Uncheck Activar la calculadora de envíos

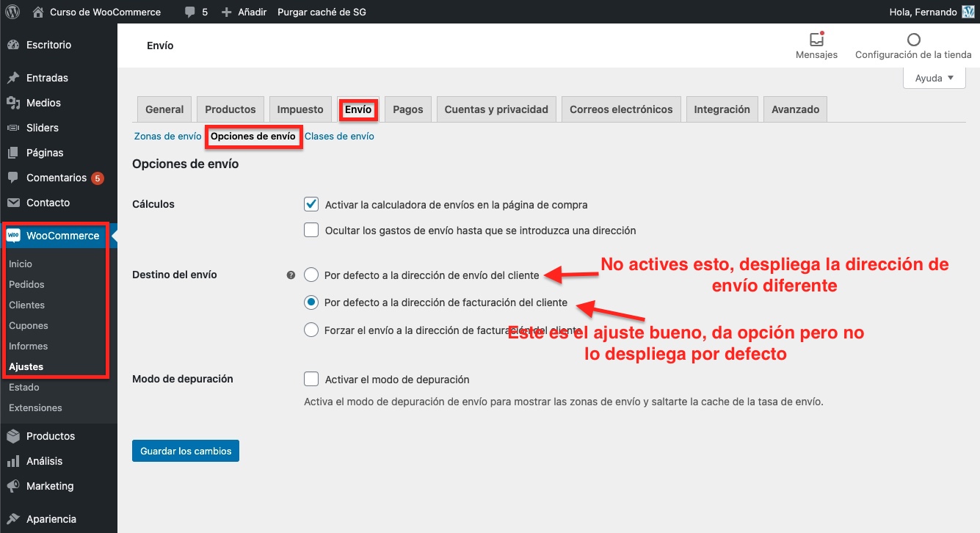[311, 204]
